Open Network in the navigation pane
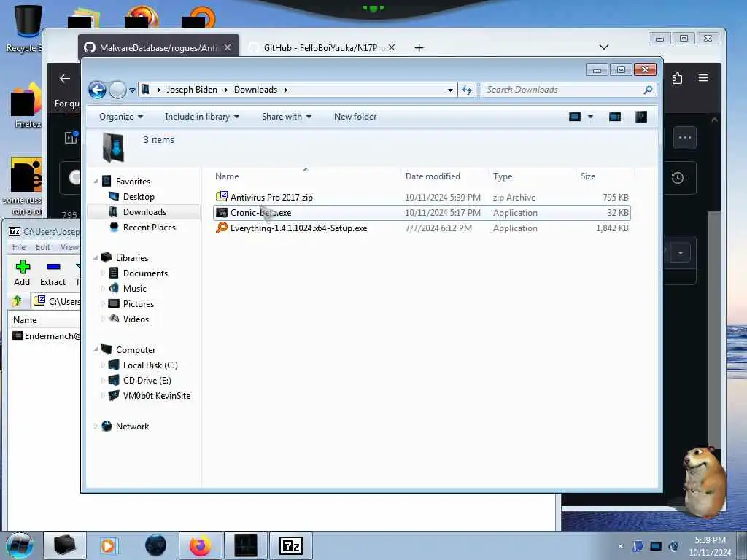 (x=132, y=427)
